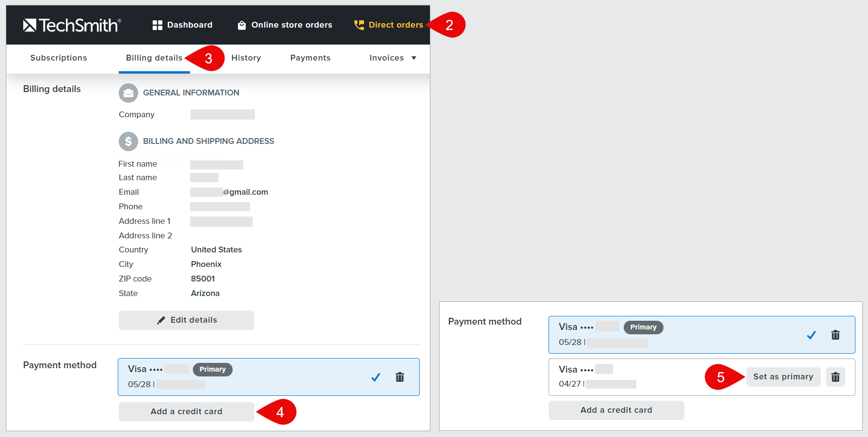Expand the Invoices dropdown arrow

[x=414, y=58]
